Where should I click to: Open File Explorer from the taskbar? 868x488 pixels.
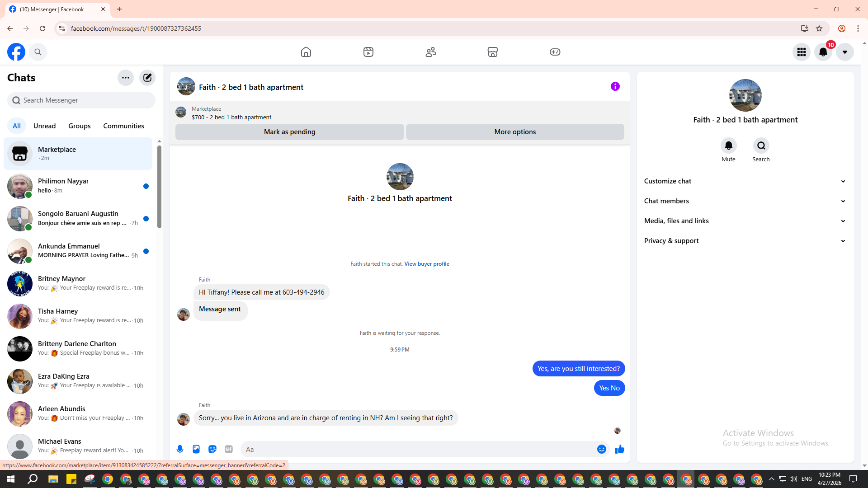point(53,479)
